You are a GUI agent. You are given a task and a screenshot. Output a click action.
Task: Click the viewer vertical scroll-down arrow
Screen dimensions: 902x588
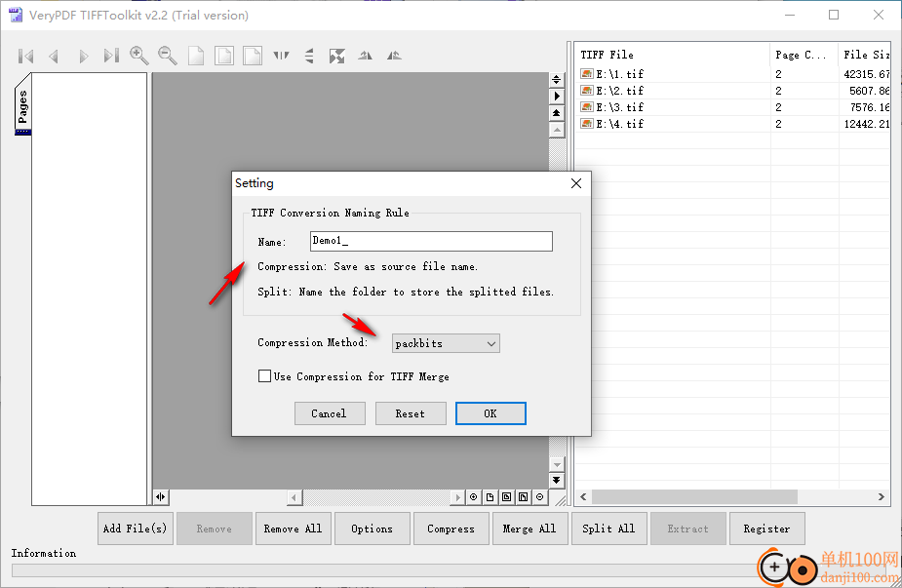556,464
